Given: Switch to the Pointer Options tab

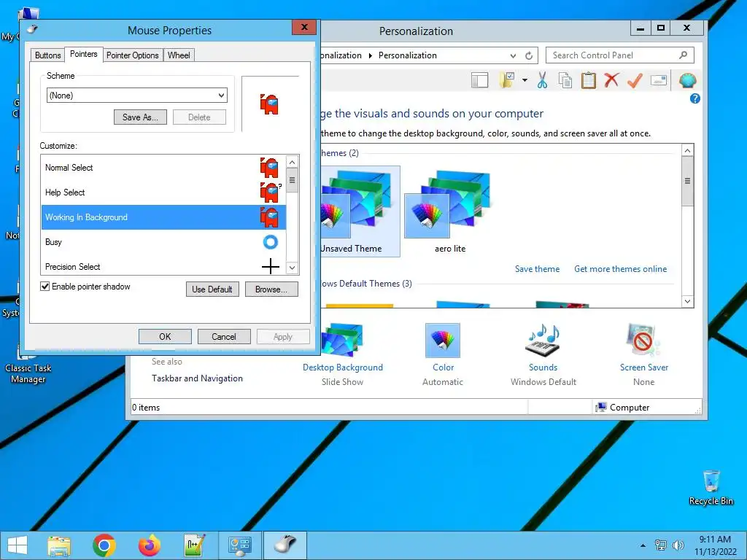Looking at the screenshot, I should (x=133, y=55).
